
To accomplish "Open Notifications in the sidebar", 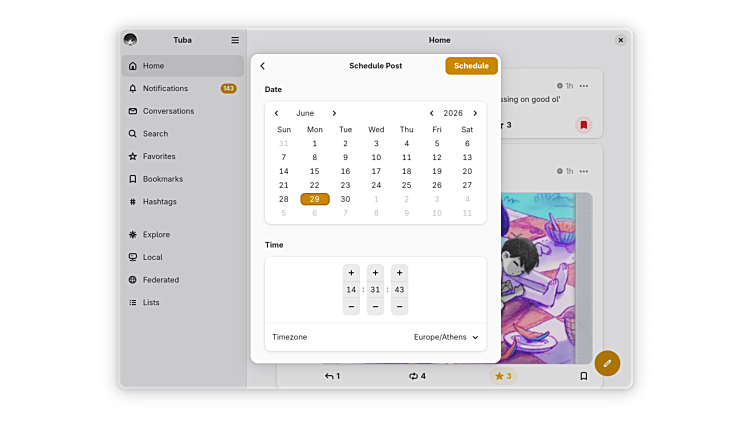I will coord(165,88).
